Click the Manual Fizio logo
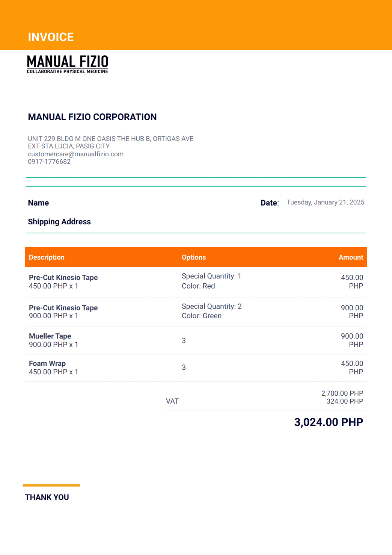 pos(68,64)
